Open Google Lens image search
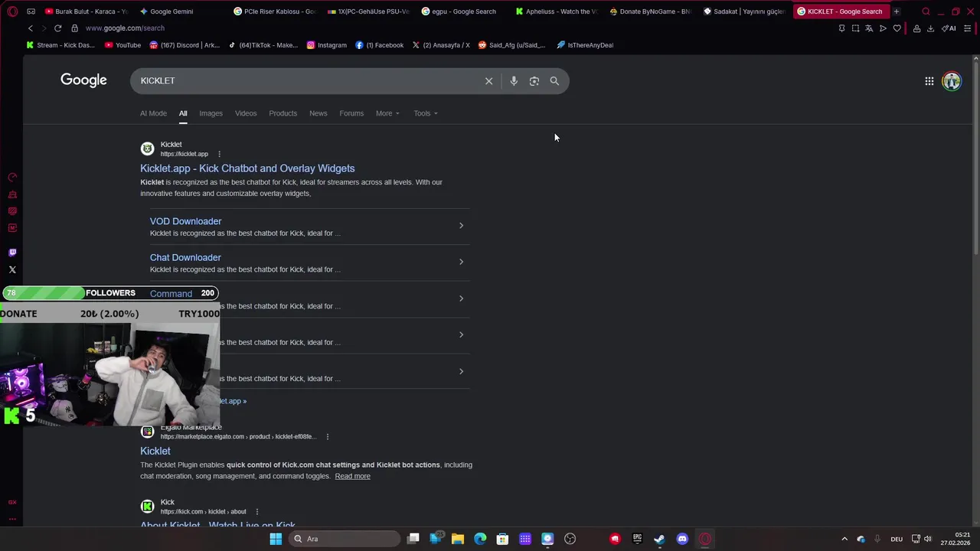This screenshot has height=551, width=980. pyautogui.click(x=534, y=81)
